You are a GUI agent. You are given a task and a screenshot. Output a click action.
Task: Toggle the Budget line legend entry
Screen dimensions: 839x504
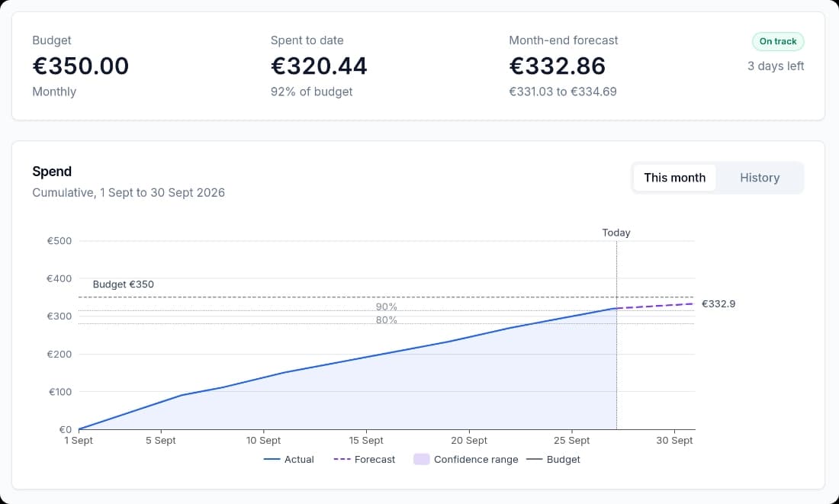tap(553, 459)
